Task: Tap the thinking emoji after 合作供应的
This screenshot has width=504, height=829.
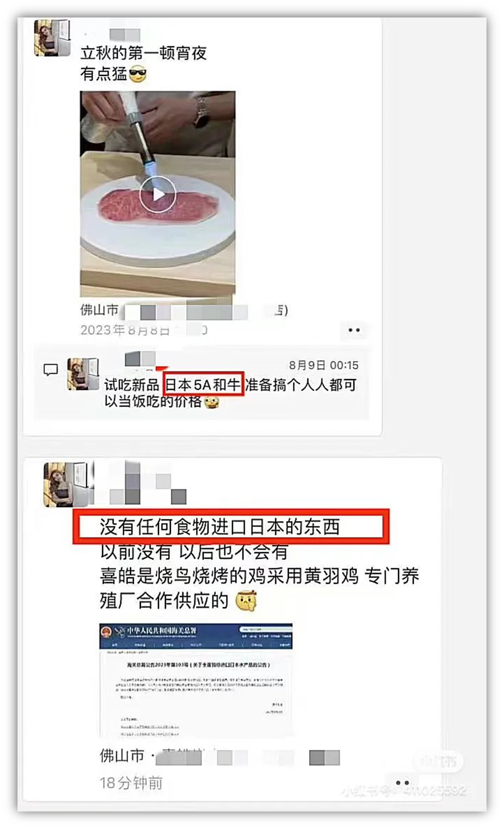Action: (246, 601)
